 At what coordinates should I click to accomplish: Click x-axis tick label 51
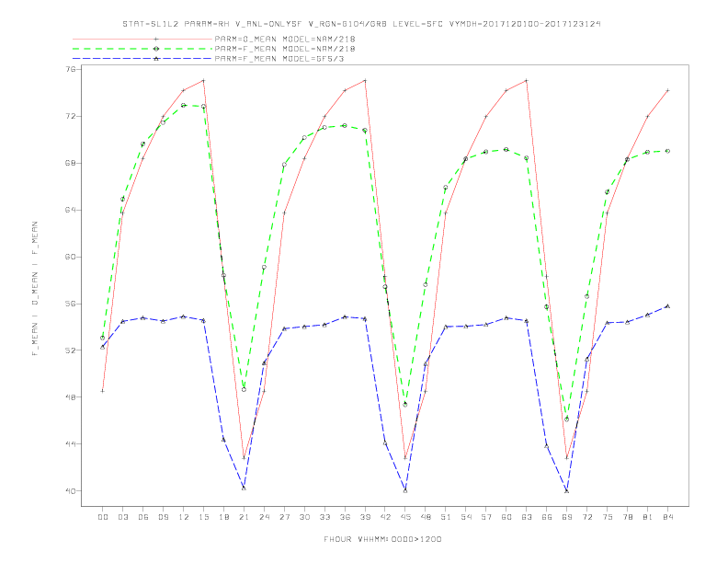446,517
